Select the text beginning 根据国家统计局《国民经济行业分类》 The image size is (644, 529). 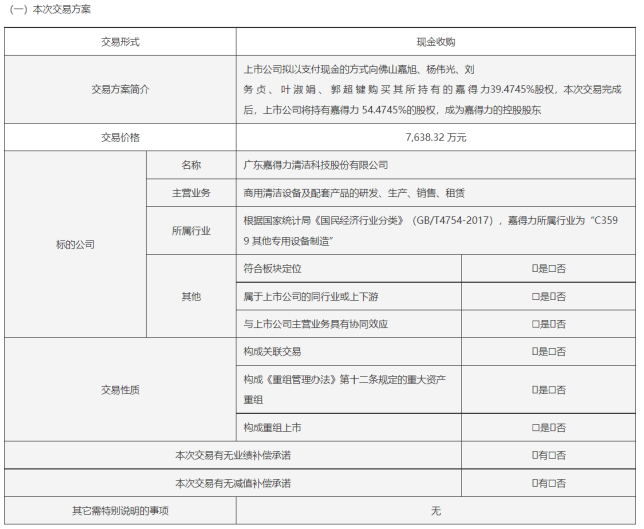(x=430, y=230)
